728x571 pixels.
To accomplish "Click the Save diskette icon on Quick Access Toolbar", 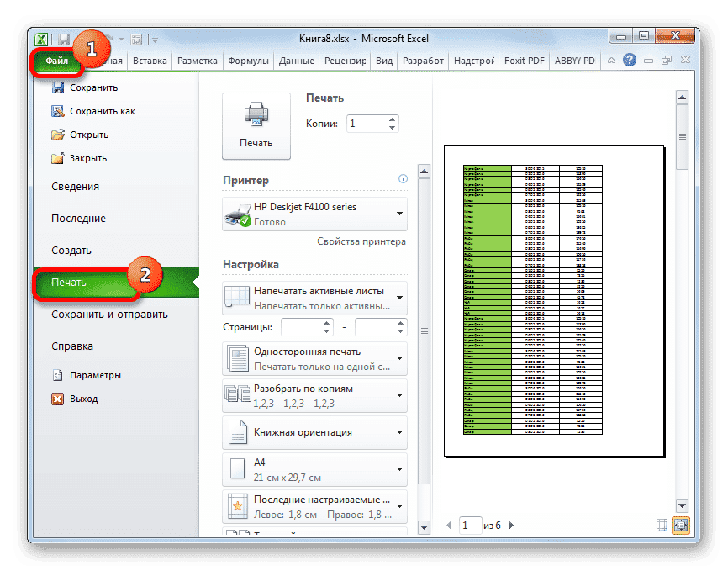I will click(64, 39).
